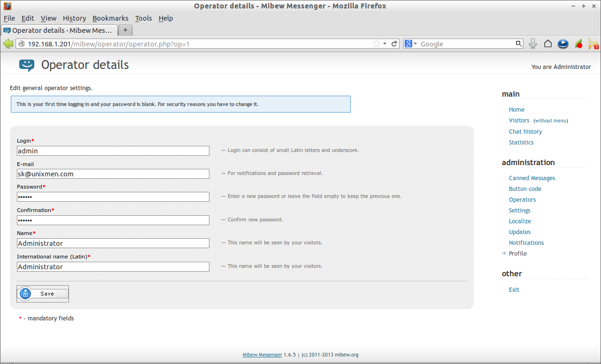The height and width of the screenshot is (364, 601).
Task: Click the bookmark star icon in URL bar
Action: (377, 44)
